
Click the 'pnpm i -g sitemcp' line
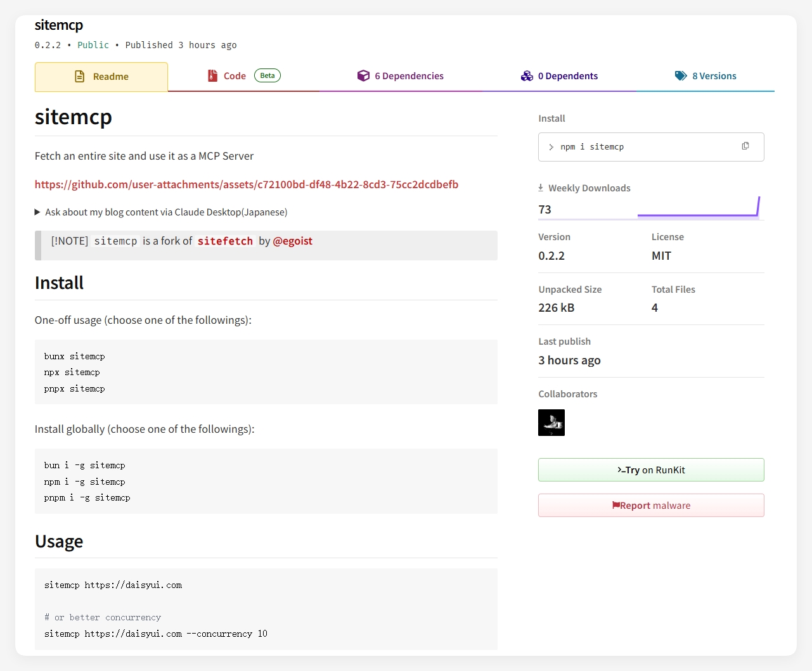87,498
